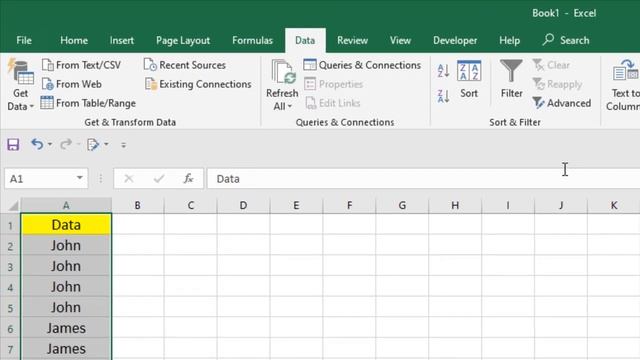Click the Clear filter button
The image size is (640, 360).
click(x=551, y=65)
